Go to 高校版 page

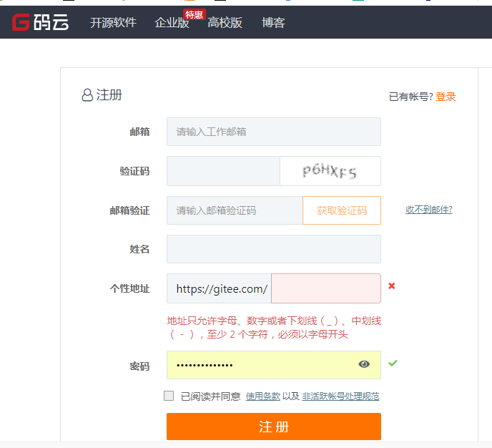[225, 23]
